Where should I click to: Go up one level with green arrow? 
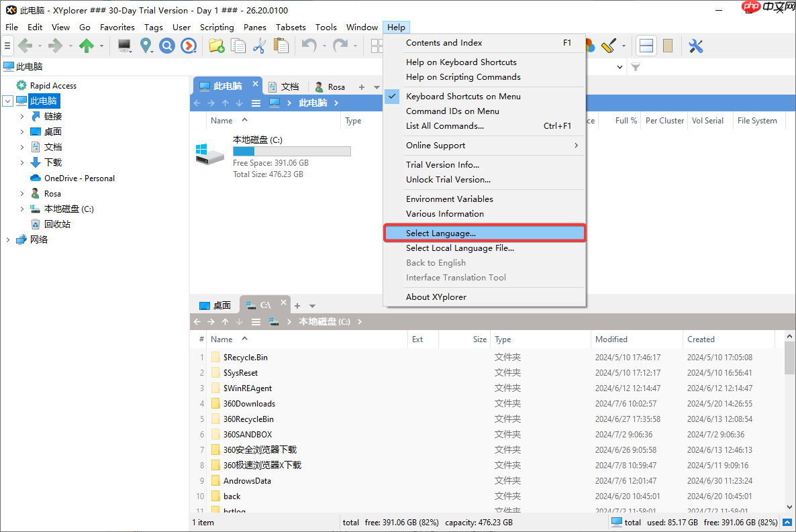(x=87, y=46)
